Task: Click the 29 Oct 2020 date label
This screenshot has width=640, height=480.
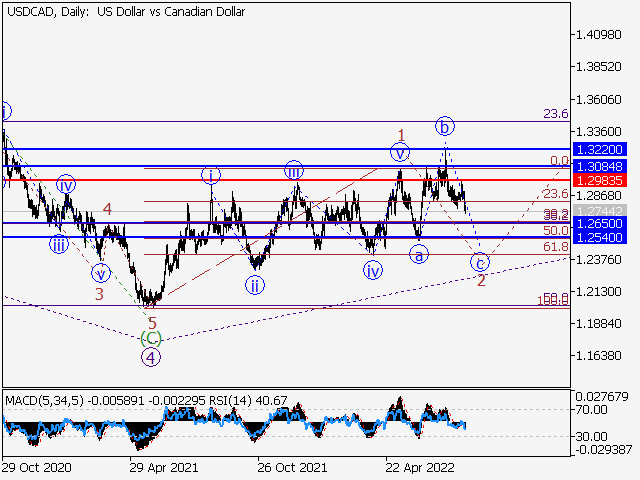Action: 37,468
